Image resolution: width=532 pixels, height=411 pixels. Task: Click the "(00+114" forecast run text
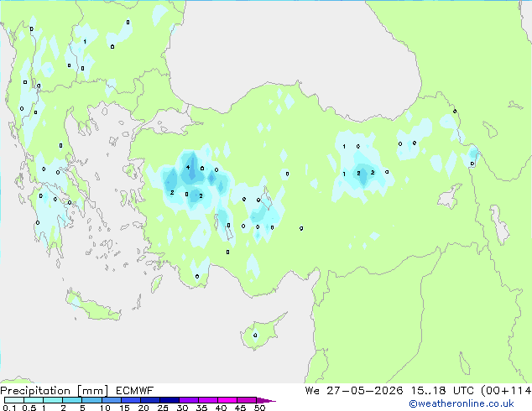click(506, 391)
